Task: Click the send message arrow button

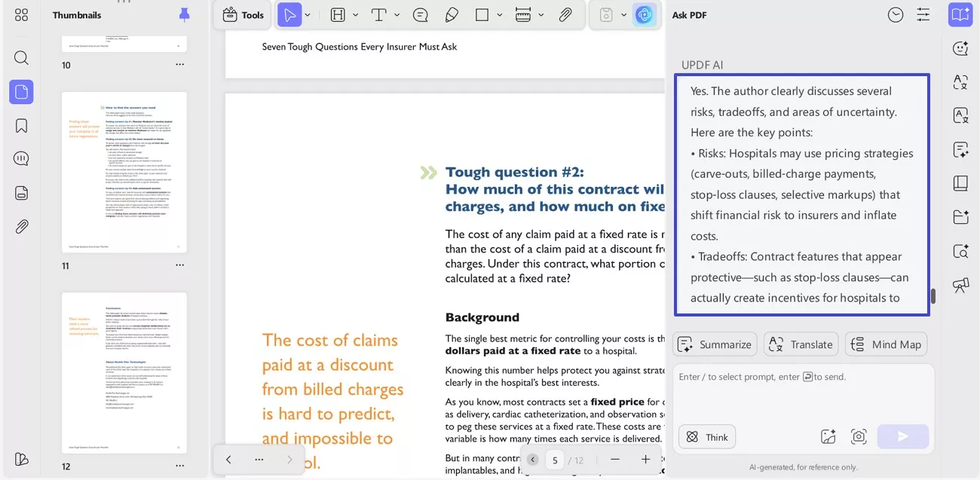Action: [x=903, y=437]
